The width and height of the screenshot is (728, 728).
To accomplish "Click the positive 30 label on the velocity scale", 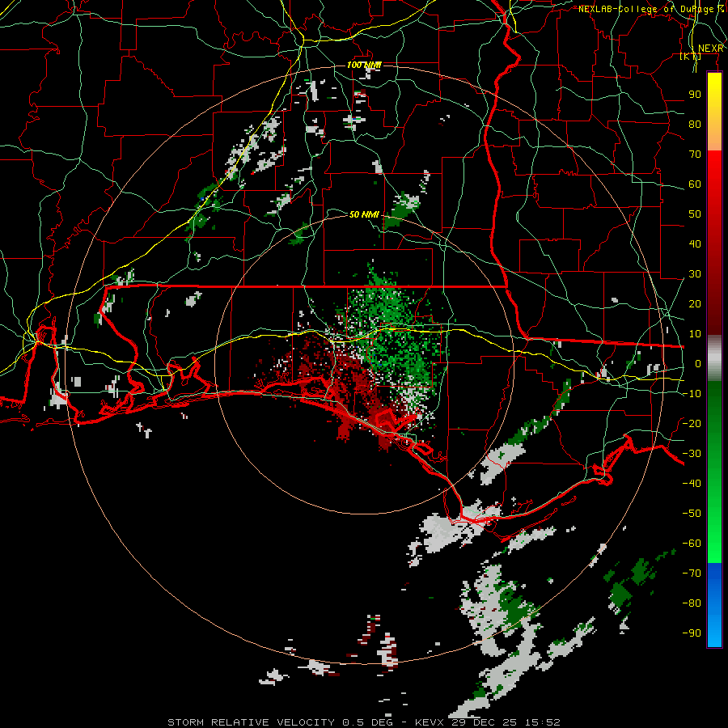I will [x=695, y=274].
